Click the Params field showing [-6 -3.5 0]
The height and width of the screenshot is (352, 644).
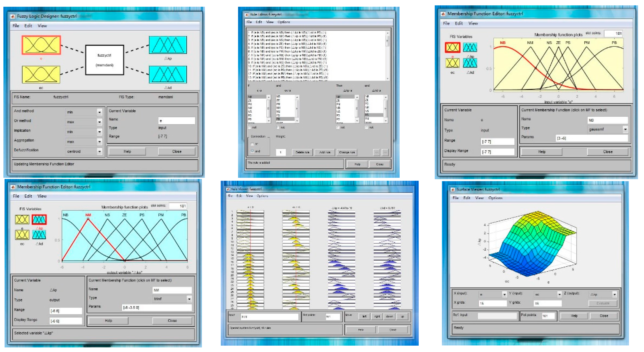[x=157, y=308]
